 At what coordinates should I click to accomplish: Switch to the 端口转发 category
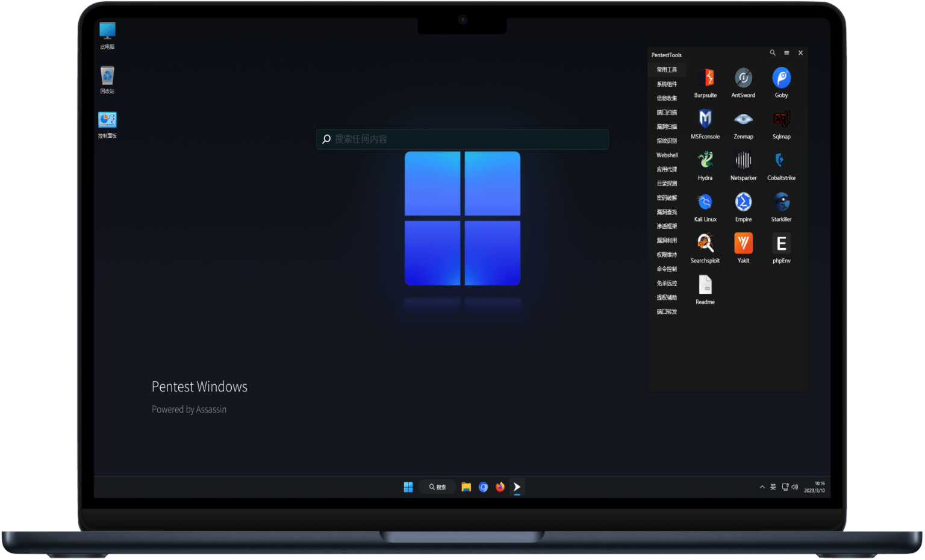667,312
